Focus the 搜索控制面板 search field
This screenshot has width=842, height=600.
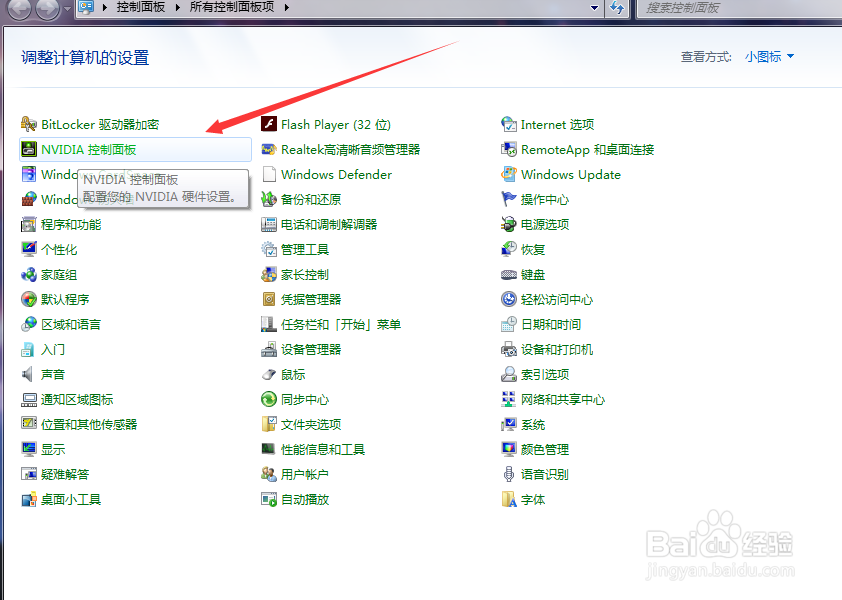pos(739,8)
